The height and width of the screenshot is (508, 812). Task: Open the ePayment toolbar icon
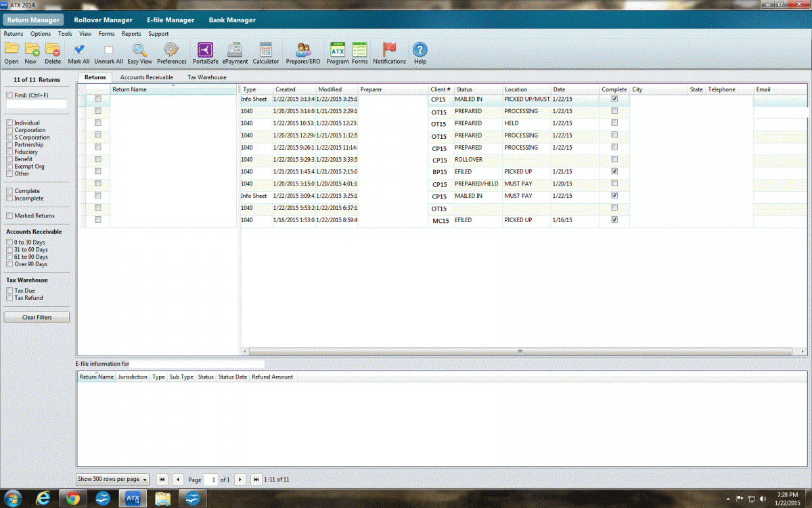pyautogui.click(x=235, y=49)
